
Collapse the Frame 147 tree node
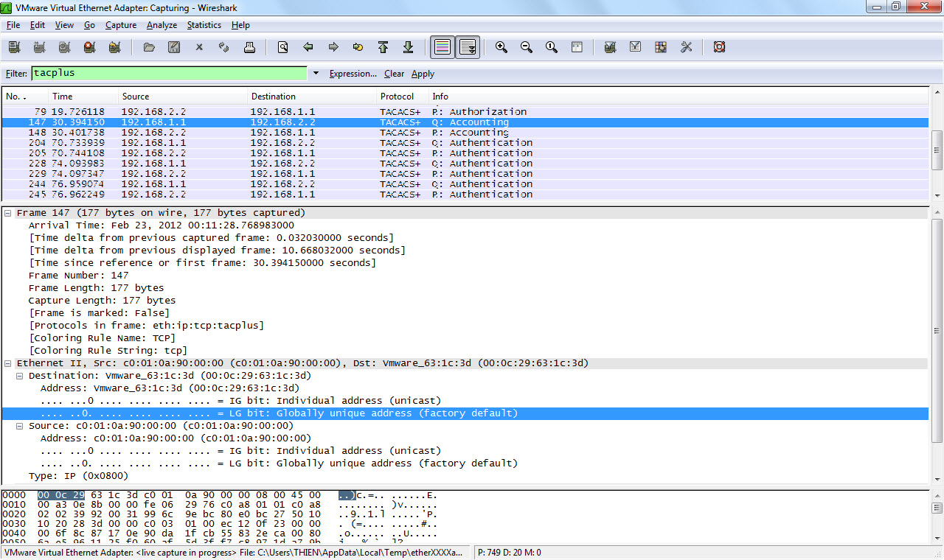point(8,213)
